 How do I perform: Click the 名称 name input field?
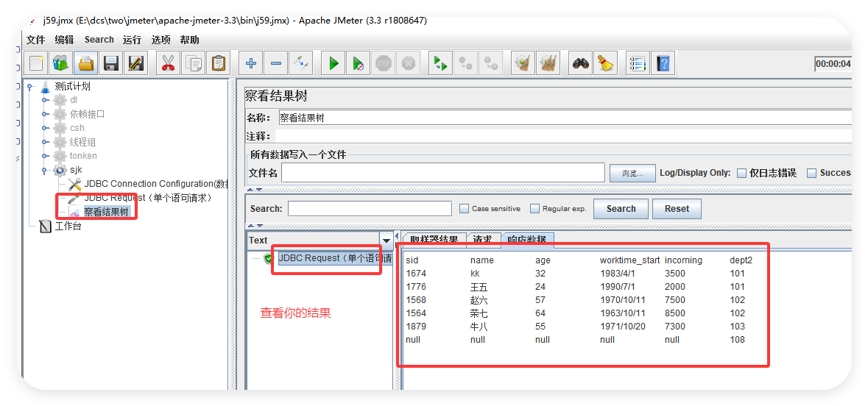point(565,117)
